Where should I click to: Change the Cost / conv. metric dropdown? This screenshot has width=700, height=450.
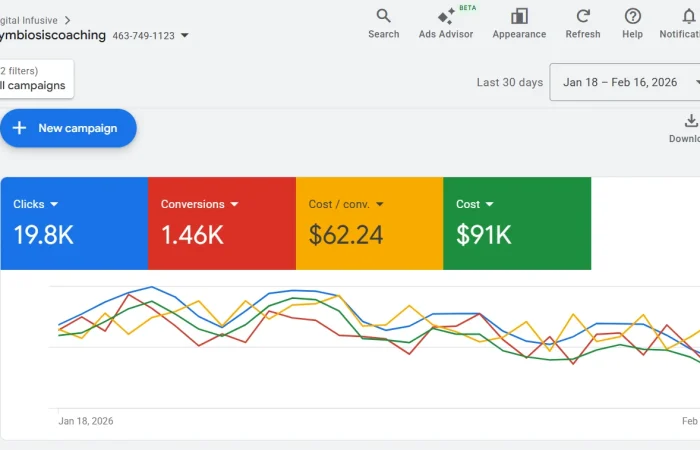380,204
